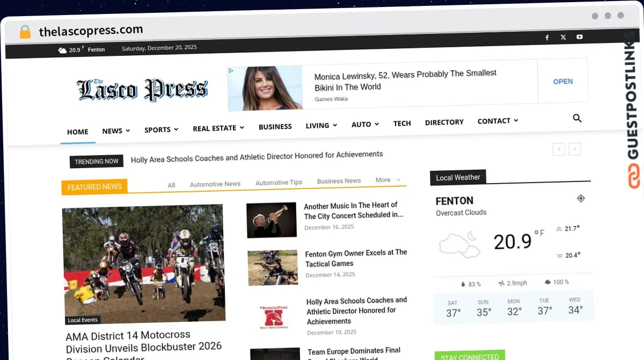Viewport: 644px width, 360px height.
Task: Click the OPEN button on the ad
Action: tap(563, 82)
